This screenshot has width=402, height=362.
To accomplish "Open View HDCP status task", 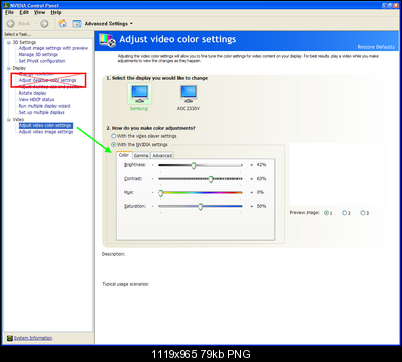I will click(x=36, y=99).
